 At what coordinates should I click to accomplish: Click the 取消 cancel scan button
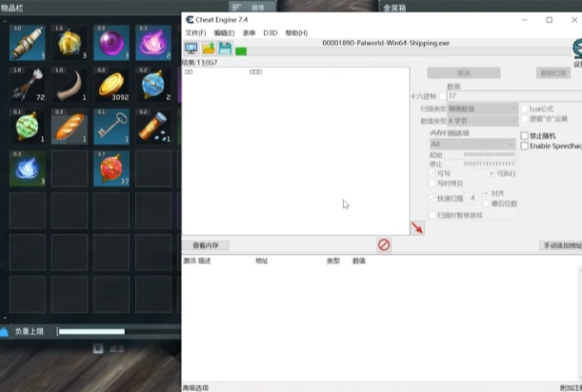[464, 73]
